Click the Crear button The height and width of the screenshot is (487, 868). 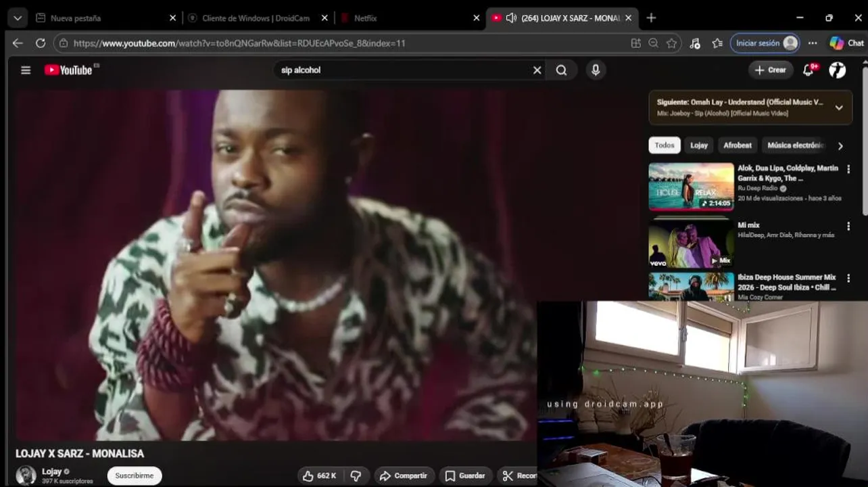coord(771,70)
